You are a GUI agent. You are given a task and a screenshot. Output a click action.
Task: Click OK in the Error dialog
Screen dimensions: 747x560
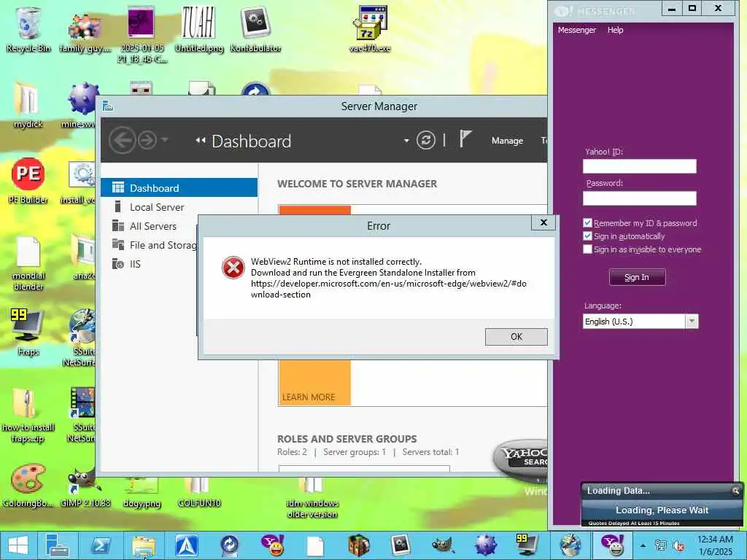(x=516, y=337)
